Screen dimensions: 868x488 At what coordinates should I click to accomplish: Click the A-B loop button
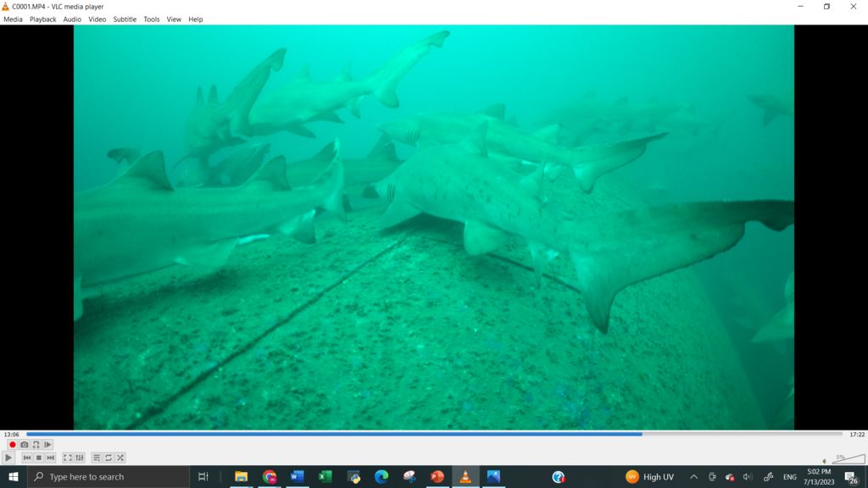point(36,445)
